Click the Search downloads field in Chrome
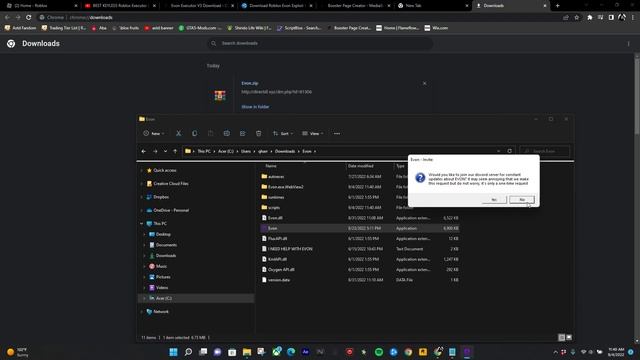The height and width of the screenshot is (360, 640). pos(320,43)
